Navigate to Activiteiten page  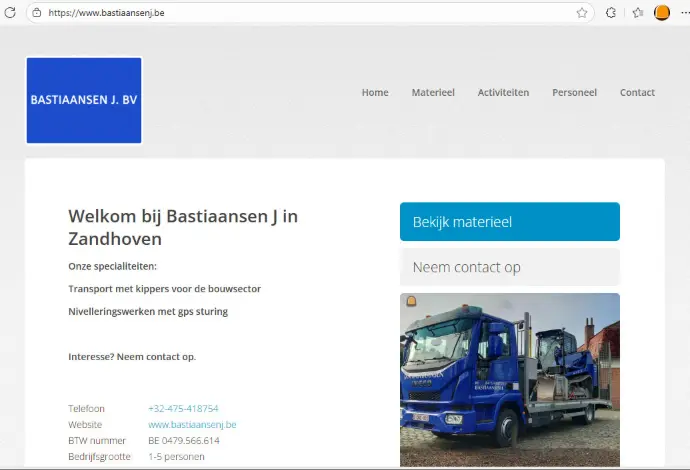[503, 93]
